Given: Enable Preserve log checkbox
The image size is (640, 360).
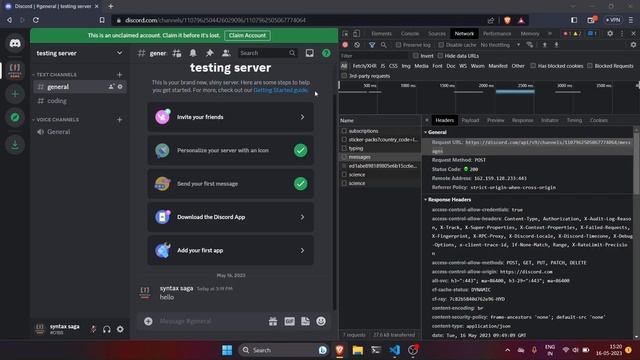Looking at the screenshot, I should click(398, 45).
